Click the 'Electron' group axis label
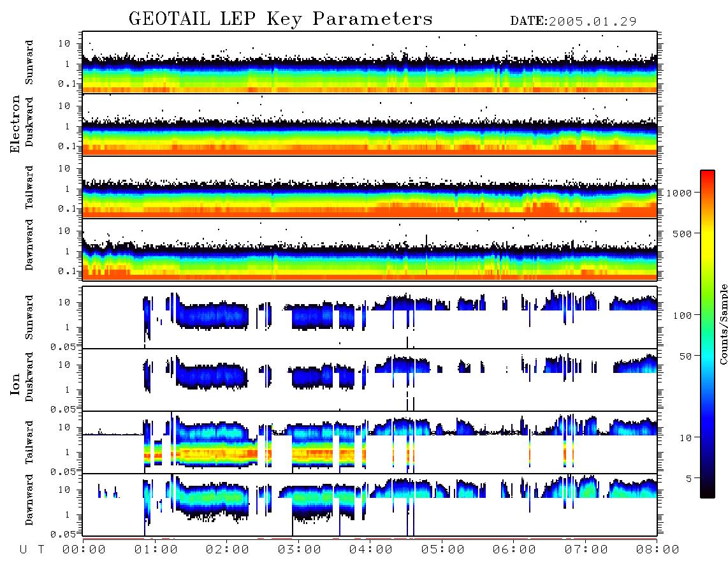728x561 pixels. [15, 124]
